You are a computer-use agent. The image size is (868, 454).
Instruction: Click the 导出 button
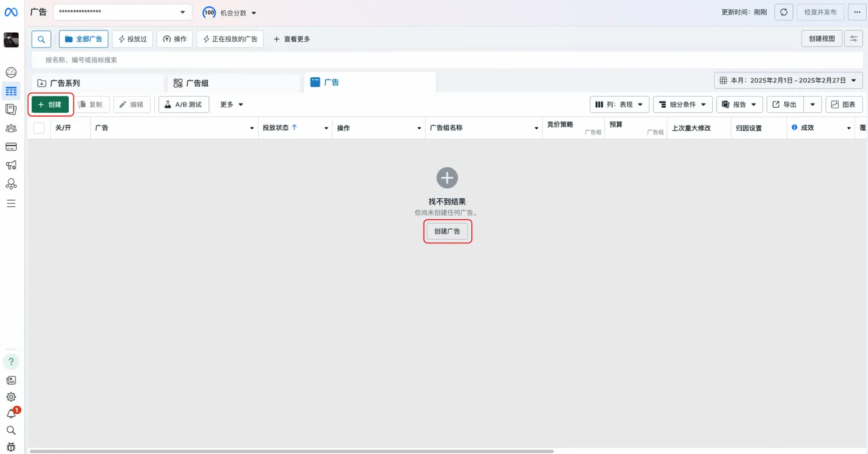[785, 105]
